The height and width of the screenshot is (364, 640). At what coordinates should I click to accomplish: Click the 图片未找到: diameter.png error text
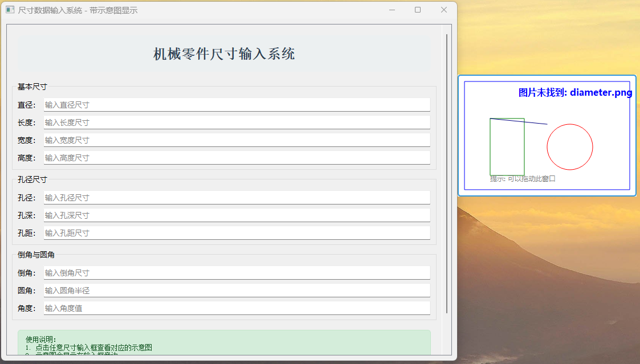coord(574,92)
